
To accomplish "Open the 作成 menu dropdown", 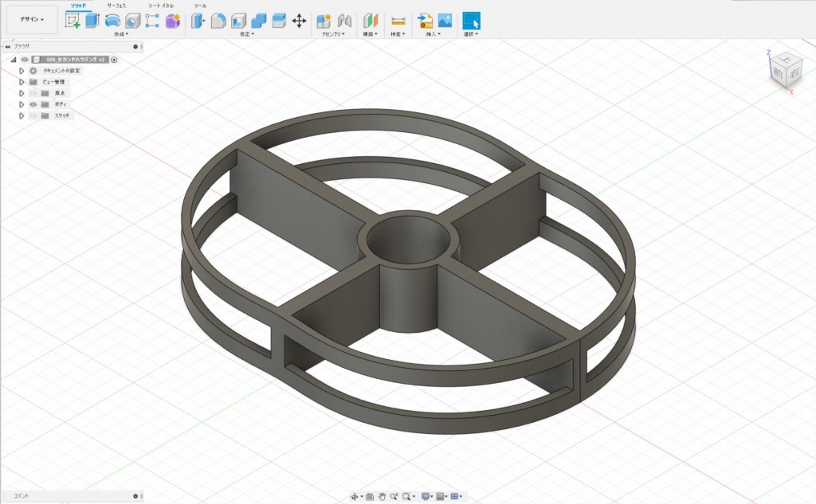I will tap(121, 34).
